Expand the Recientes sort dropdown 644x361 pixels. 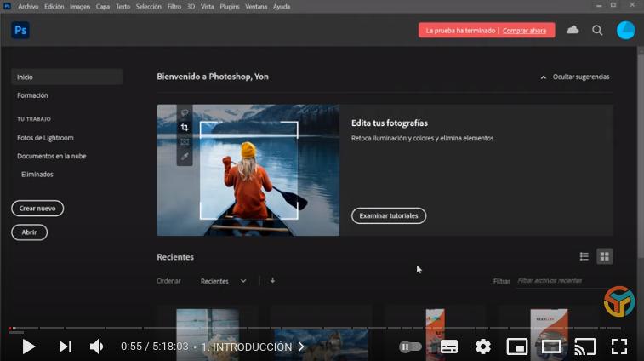[224, 281]
